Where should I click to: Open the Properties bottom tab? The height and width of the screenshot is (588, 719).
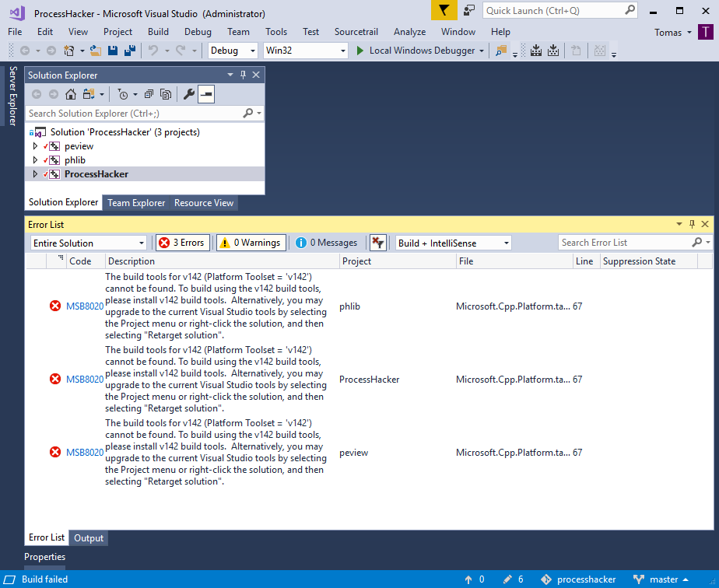44,557
